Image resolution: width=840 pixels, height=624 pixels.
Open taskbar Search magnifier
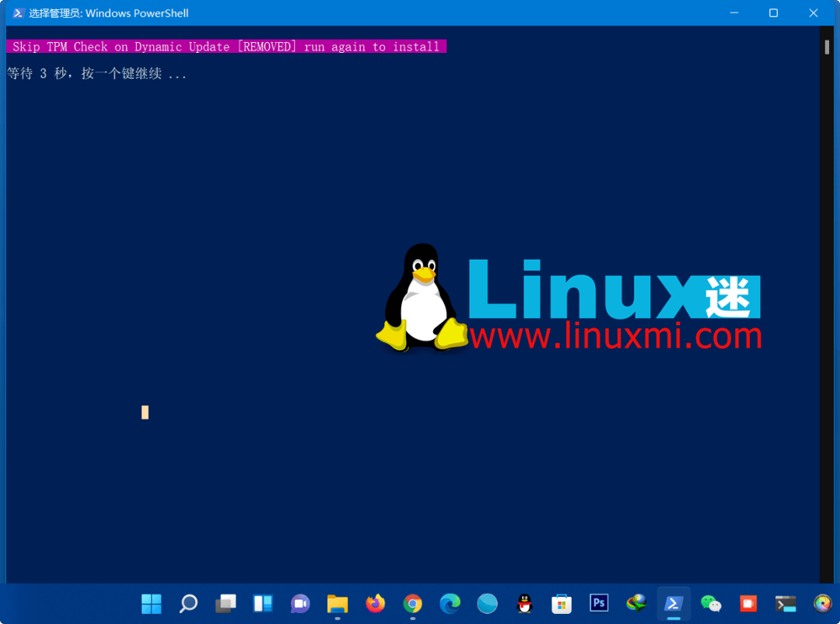pos(188,604)
